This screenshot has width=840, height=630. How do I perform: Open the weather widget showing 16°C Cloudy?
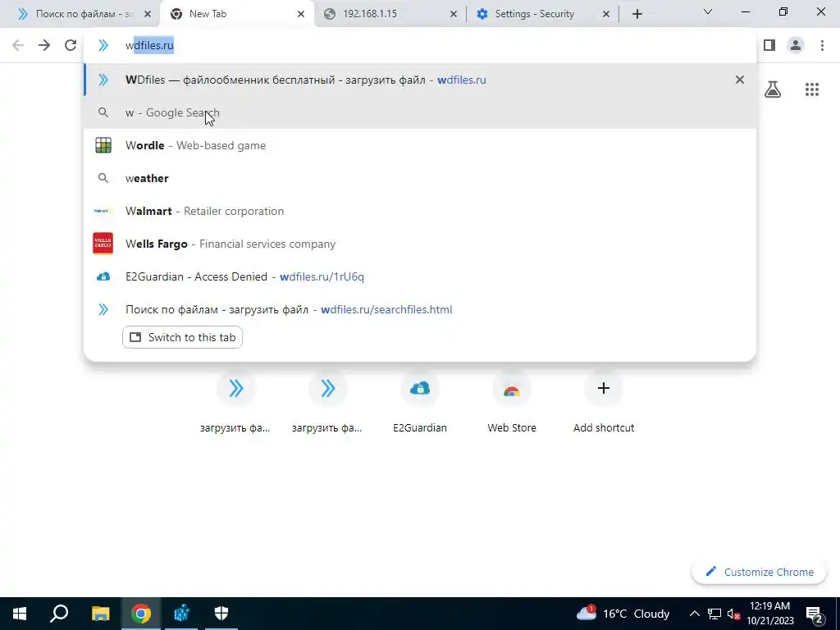(x=623, y=614)
